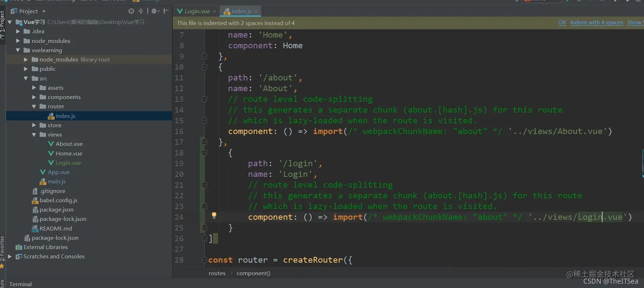Collapse the views folder
Image resolution: width=644 pixels, height=288 pixels.
(34, 135)
